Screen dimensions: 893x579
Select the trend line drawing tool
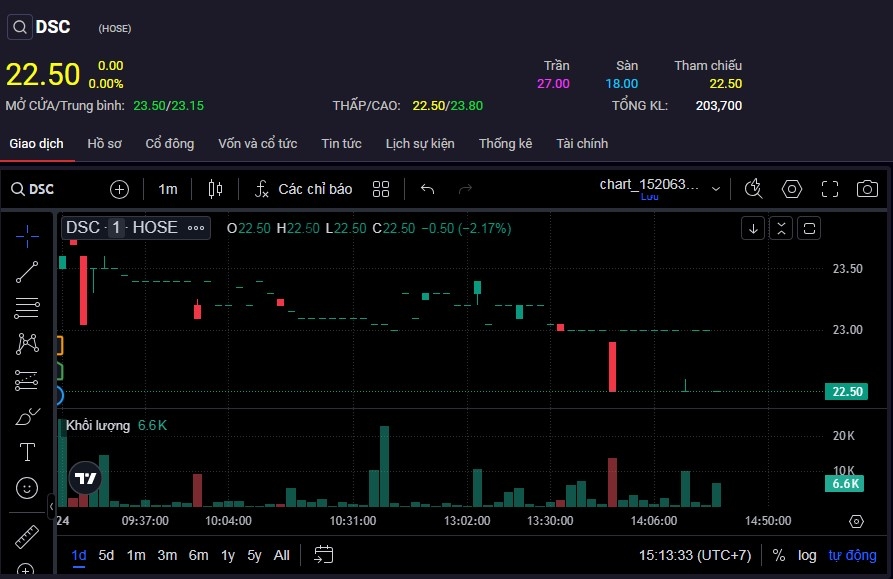[27, 271]
